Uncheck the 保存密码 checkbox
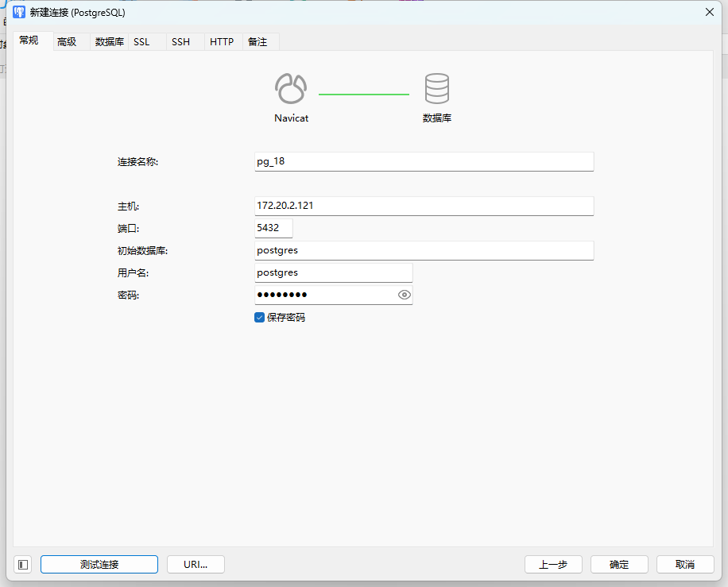 coord(260,318)
